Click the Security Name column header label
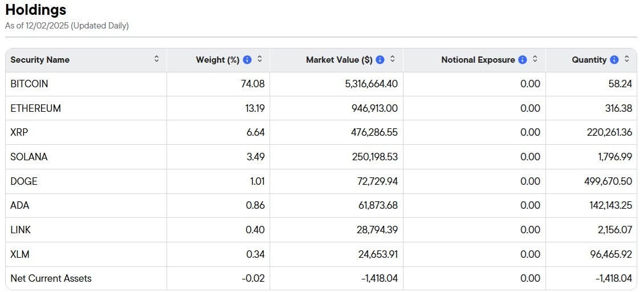This screenshot has width=644, height=292. [40, 60]
